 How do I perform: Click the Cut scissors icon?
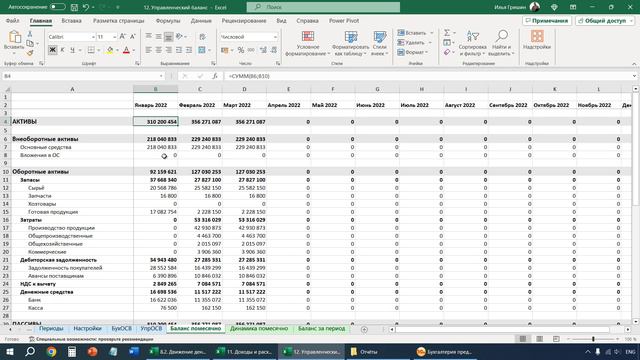tap(29, 35)
